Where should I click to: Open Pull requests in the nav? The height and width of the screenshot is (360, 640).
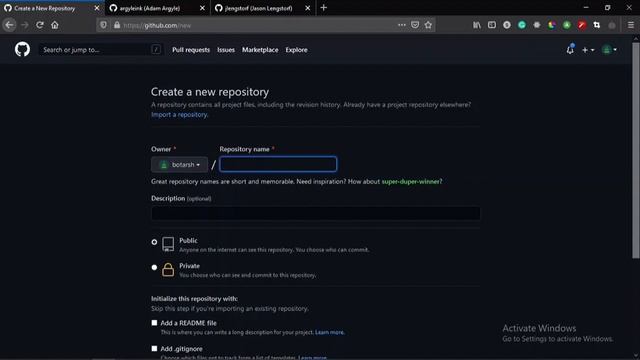191,49
